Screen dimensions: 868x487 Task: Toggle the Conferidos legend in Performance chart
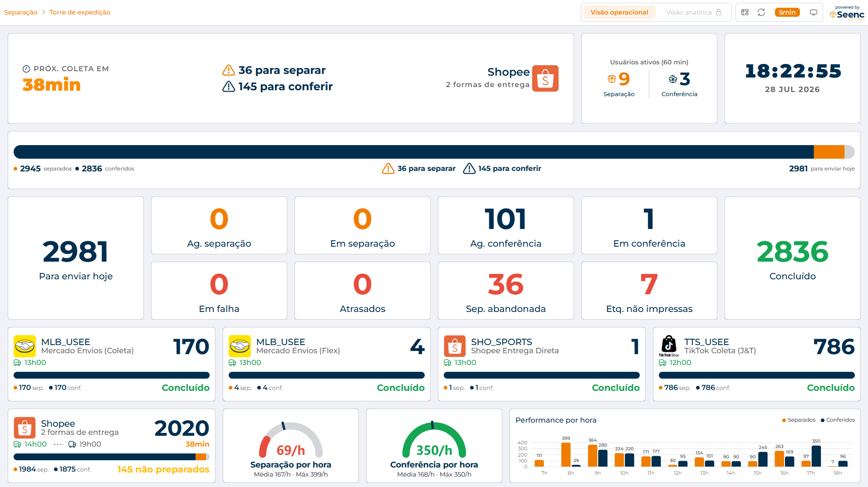pos(838,420)
